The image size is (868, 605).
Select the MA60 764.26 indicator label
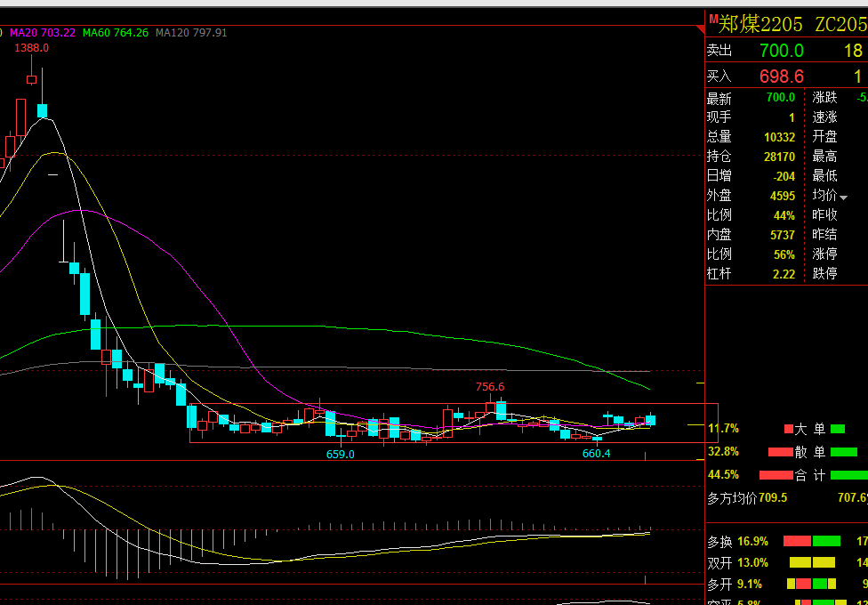click(116, 33)
